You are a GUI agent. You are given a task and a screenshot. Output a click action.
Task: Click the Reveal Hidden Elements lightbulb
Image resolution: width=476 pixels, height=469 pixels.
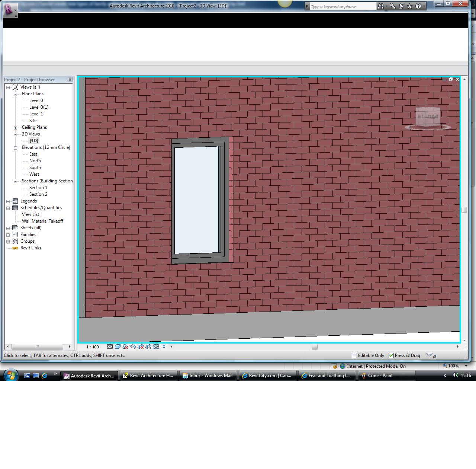pyautogui.click(x=164, y=347)
